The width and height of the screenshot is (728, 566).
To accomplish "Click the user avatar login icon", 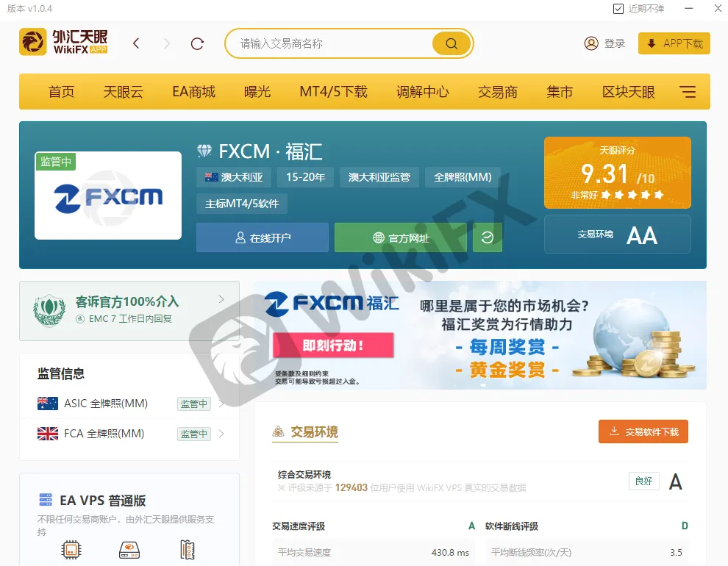I will pos(591,43).
